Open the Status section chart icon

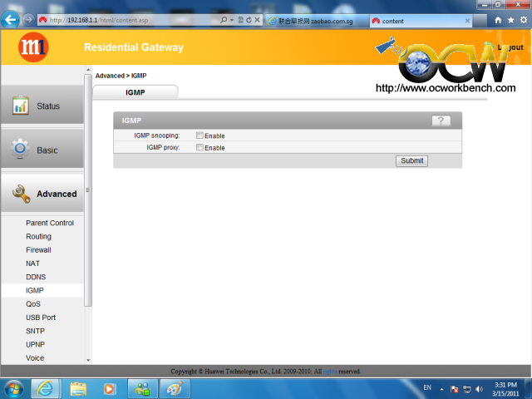point(20,106)
